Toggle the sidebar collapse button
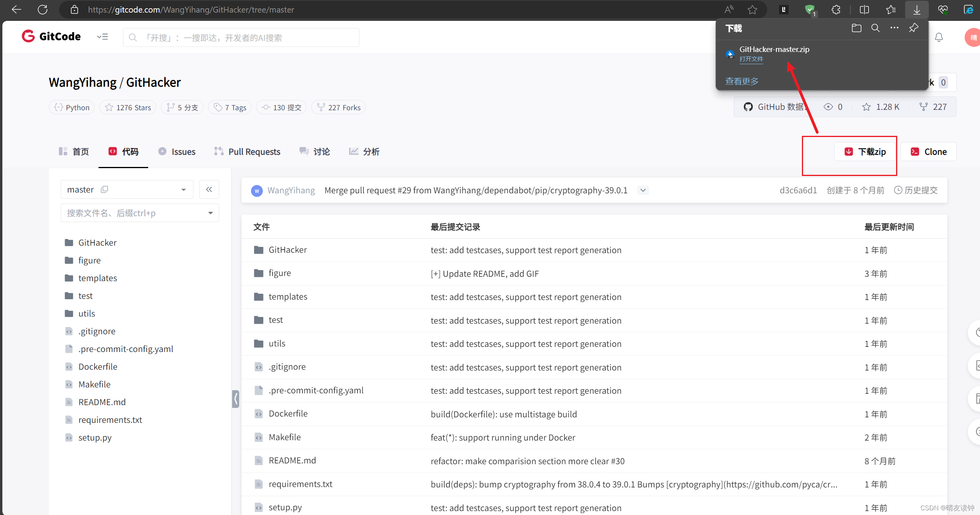This screenshot has height=515, width=980. pos(209,189)
